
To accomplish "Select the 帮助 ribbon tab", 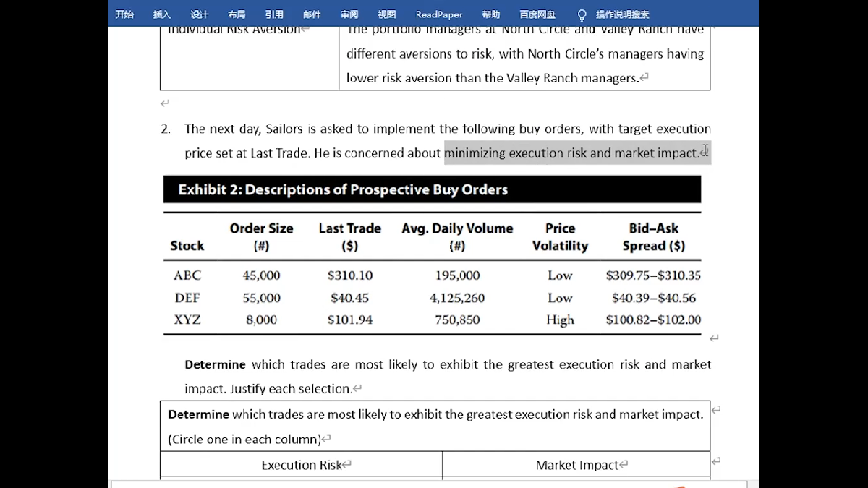I will 491,14.
